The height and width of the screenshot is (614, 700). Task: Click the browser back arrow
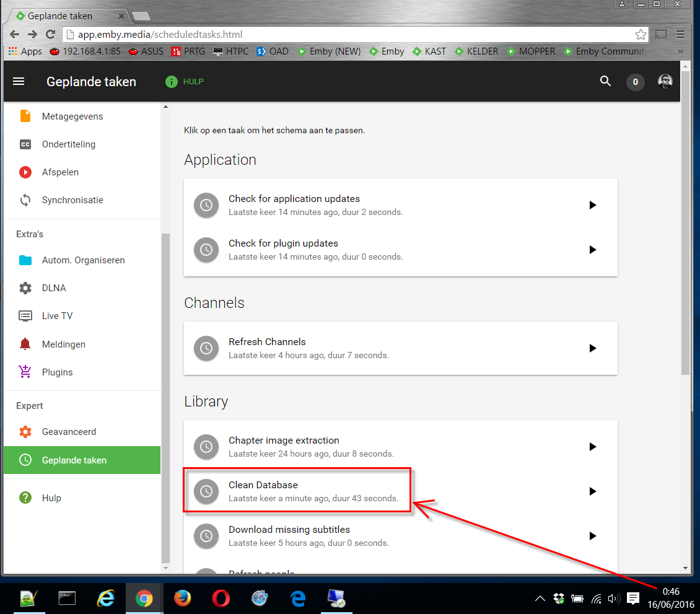[14, 34]
